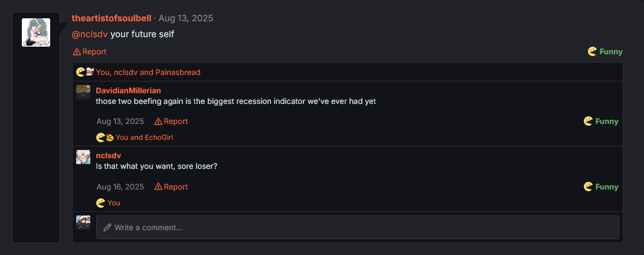Image resolution: width=644 pixels, height=255 pixels.
Task: Click the Aug 13, 2025 post timestamp
Action: [x=186, y=18]
